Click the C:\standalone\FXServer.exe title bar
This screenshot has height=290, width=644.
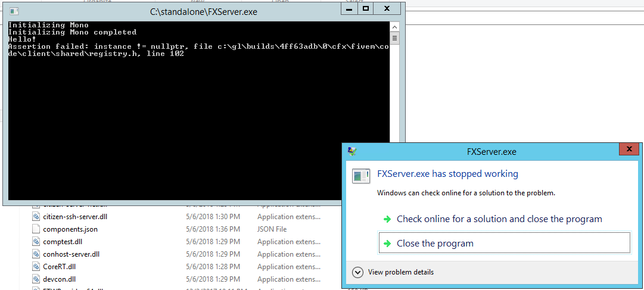click(204, 12)
